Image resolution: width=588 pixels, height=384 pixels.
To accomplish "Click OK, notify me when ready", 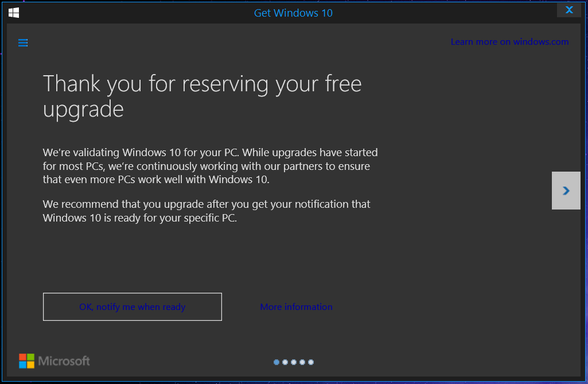I will click(x=133, y=307).
